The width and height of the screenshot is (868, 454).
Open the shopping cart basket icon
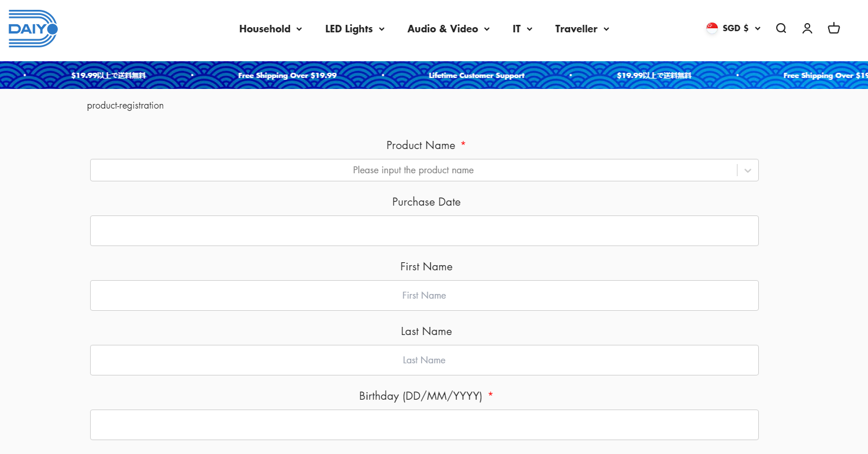[x=834, y=28]
